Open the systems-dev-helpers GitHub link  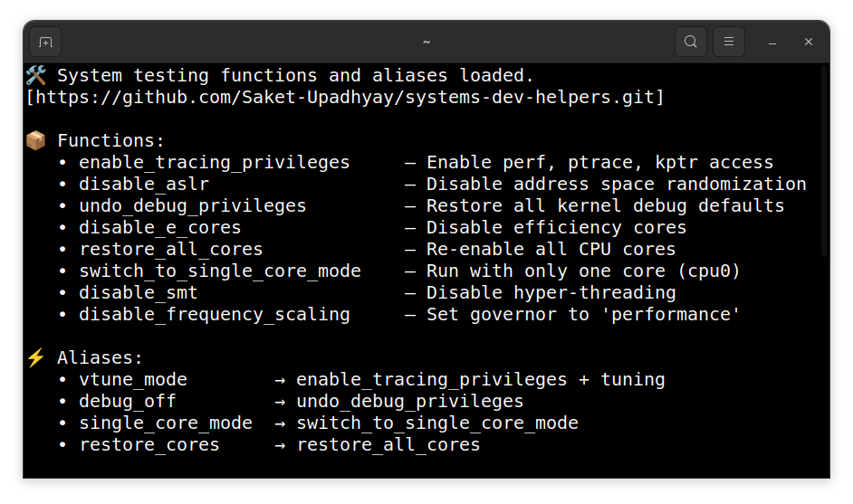point(345,97)
